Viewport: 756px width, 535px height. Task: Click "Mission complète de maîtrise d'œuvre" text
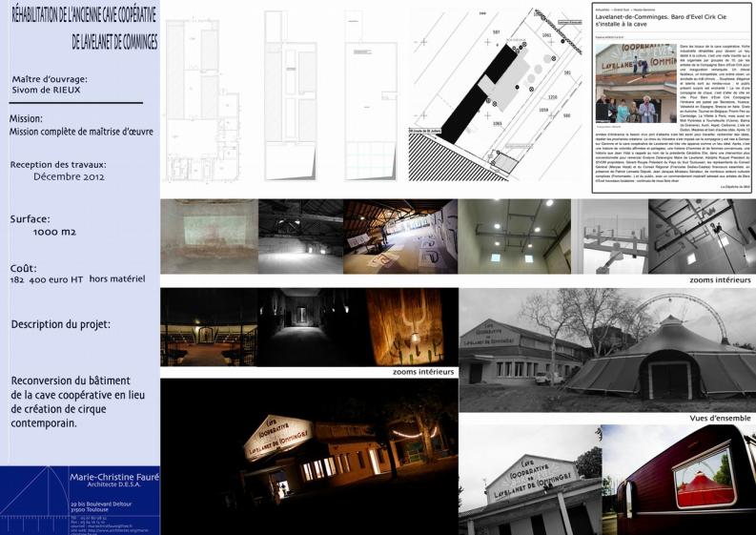click(81, 132)
